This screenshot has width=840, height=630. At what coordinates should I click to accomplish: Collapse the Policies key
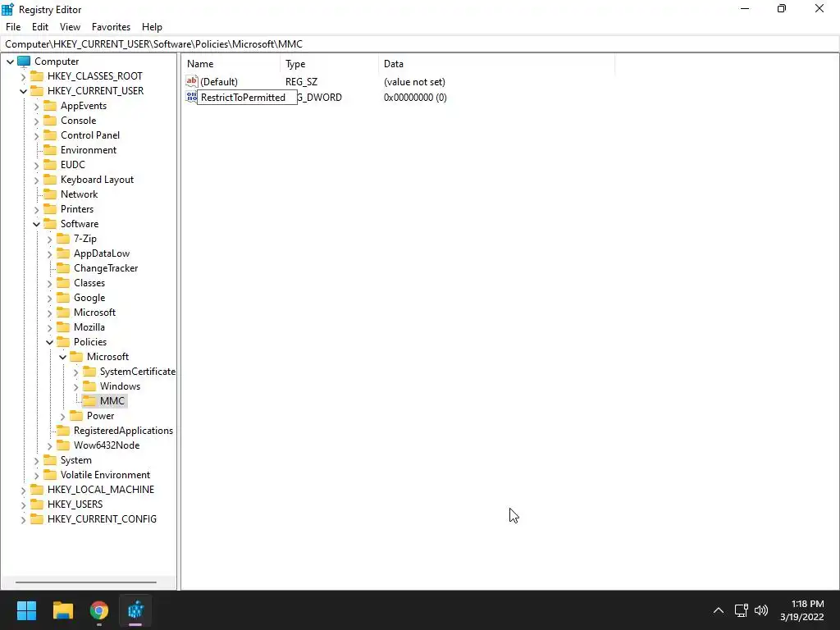49,342
